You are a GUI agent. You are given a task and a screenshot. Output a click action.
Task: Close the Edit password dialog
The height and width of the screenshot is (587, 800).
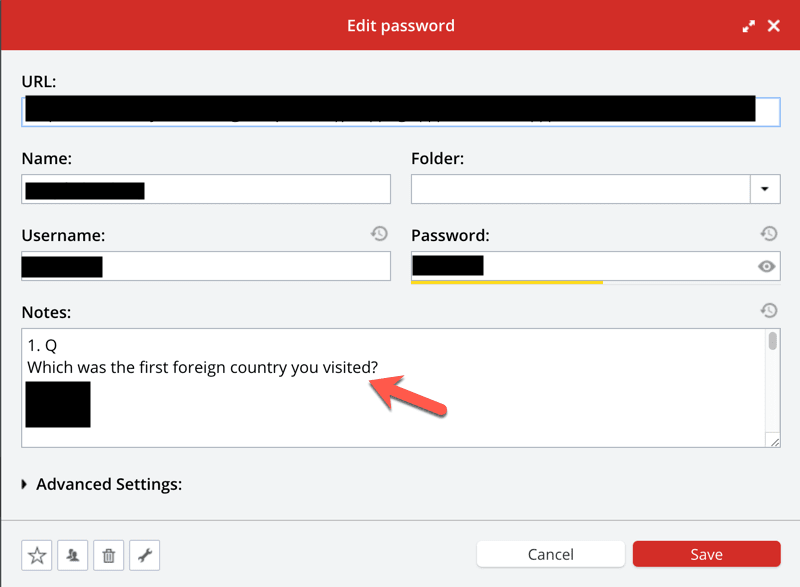[x=773, y=26]
